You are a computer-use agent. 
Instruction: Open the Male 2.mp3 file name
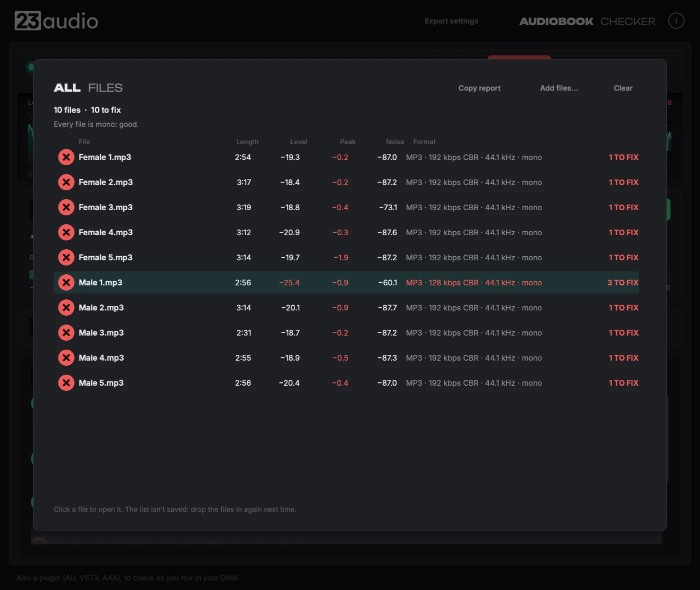click(x=101, y=308)
